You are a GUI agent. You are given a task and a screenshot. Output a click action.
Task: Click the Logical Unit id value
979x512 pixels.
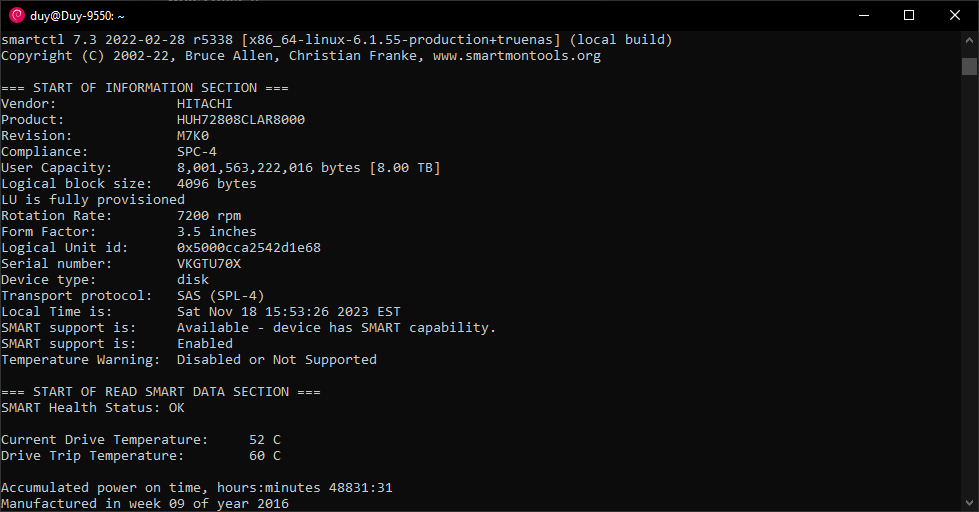click(x=248, y=247)
